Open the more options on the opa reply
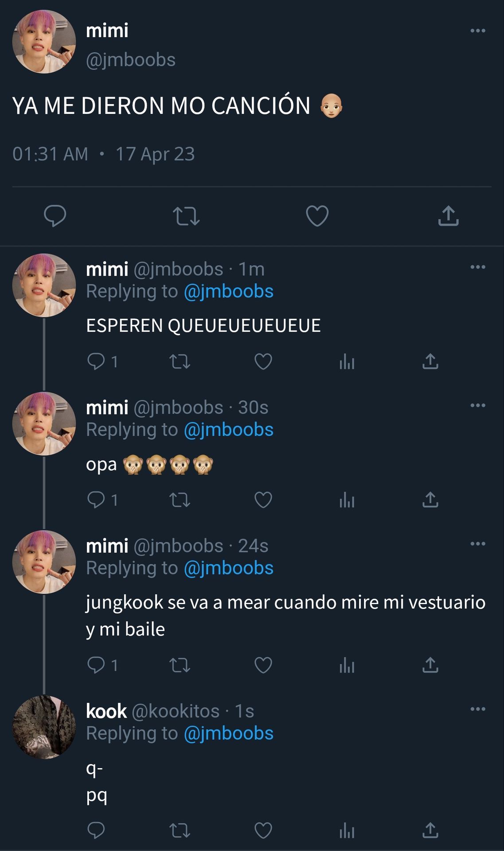 tap(478, 405)
